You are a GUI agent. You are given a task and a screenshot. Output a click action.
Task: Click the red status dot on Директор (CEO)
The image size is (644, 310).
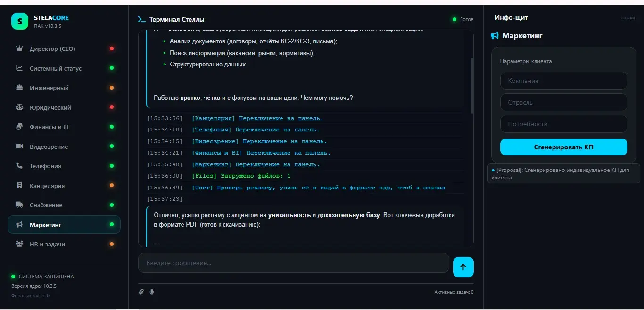pyautogui.click(x=112, y=49)
